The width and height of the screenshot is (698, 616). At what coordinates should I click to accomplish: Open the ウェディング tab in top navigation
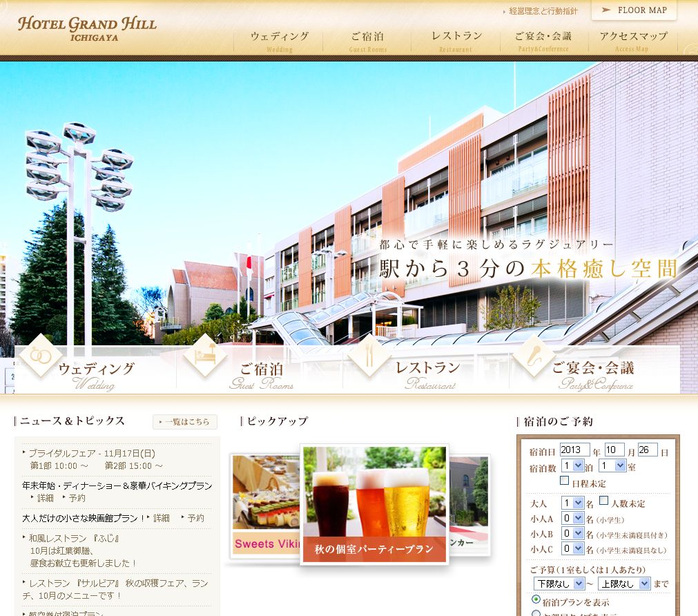pos(279,40)
